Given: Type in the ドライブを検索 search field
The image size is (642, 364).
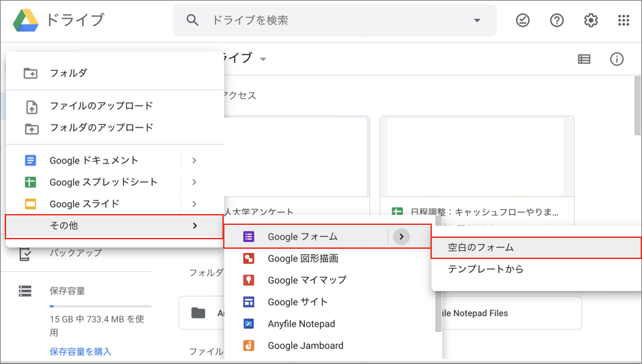Looking at the screenshot, I should [x=335, y=20].
